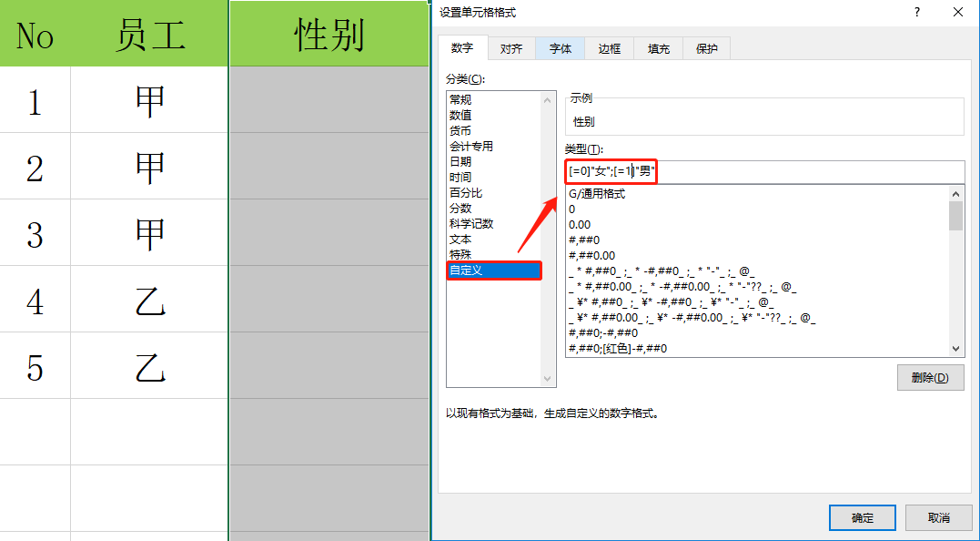The height and width of the screenshot is (541, 980).
Task: Switch to the 边框 tab
Action: click(x=609, y=49)
